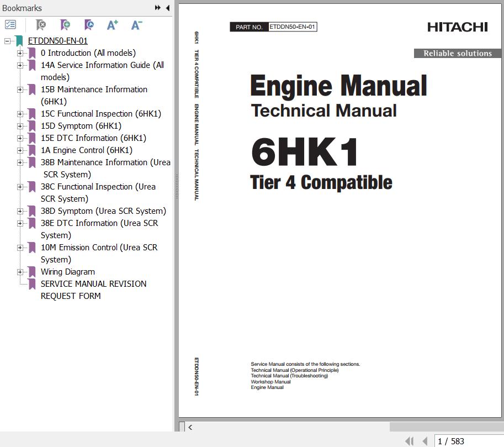Click the 'Reliable solutions' banner

tap(457, 54)
